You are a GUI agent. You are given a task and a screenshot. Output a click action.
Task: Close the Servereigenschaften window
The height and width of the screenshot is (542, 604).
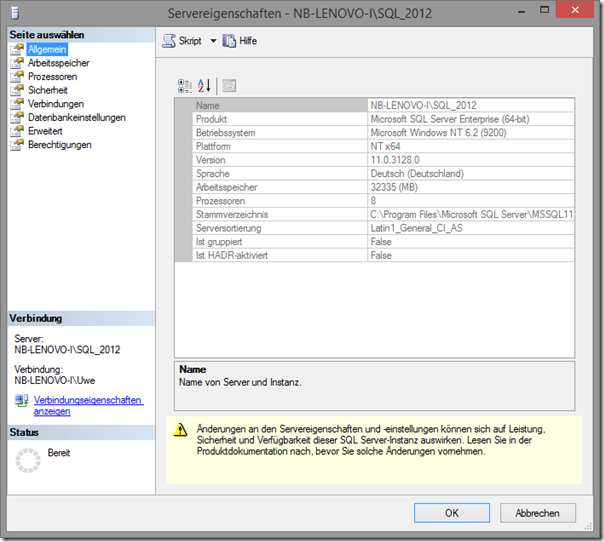[x=575, y=10]
